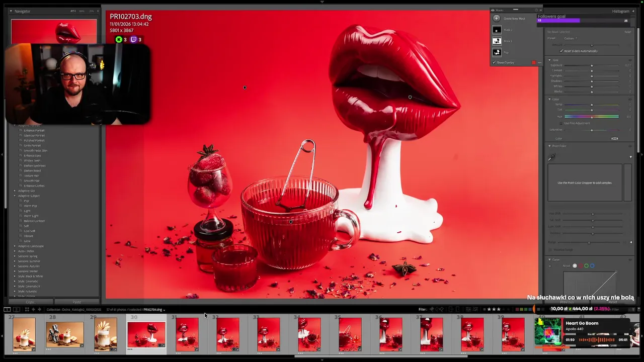Viewport: 644px width, 362px height.
Task: Enable Use Fine Adjustment checkbox
Action: pos(561,123)
